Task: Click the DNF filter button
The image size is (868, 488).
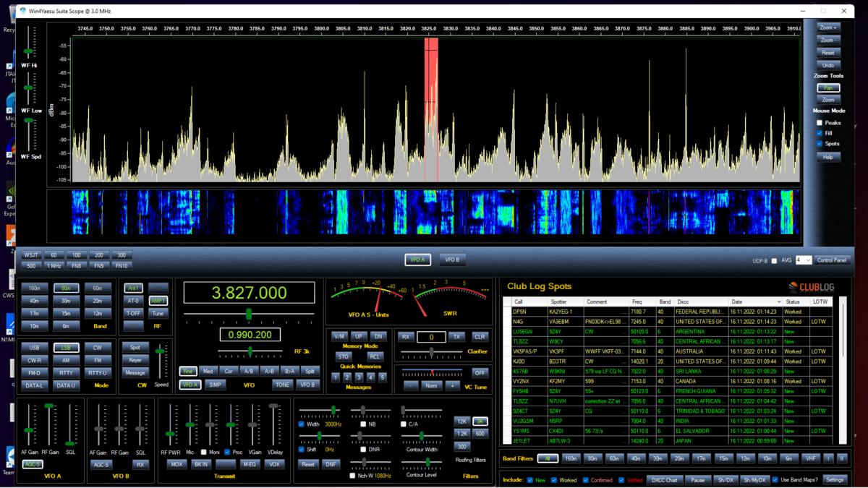Action: 331,464
